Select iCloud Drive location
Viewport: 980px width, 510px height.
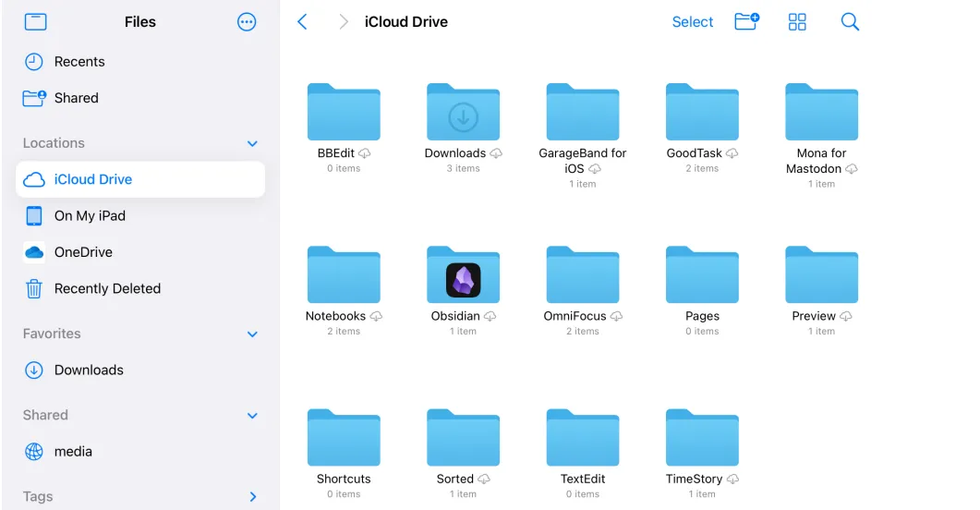pyautogui.click(x=140, y=179)
